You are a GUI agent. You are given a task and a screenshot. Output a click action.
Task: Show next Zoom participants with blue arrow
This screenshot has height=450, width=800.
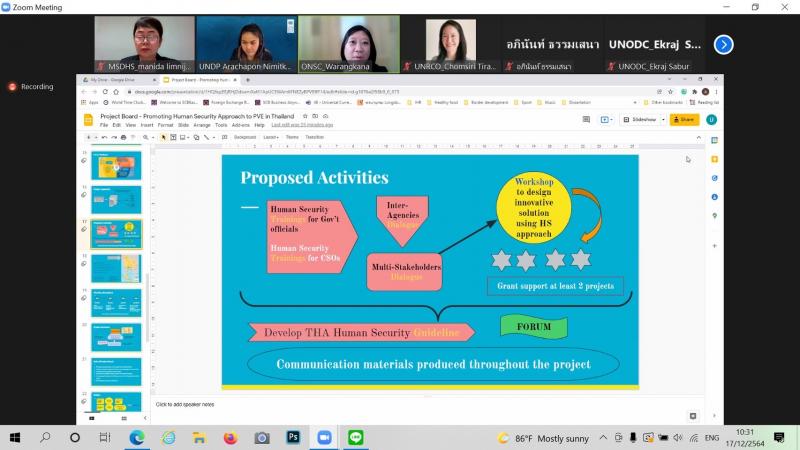(x=723, y=45)
